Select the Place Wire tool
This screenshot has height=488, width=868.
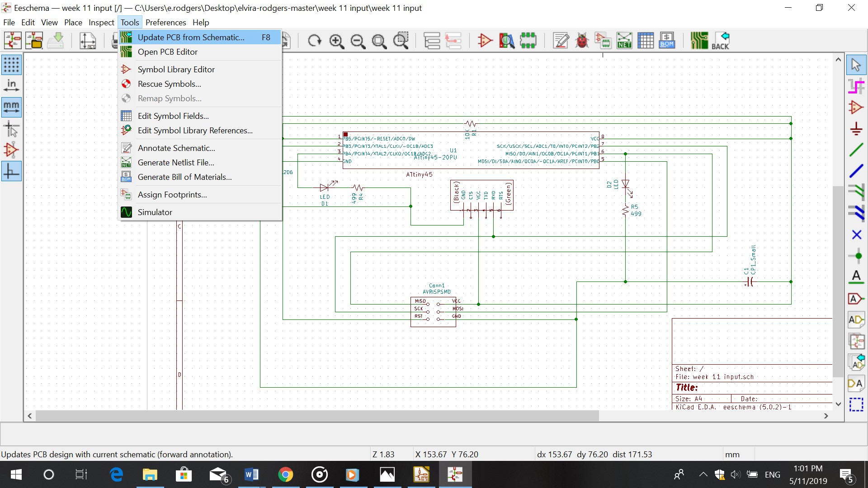856,150
